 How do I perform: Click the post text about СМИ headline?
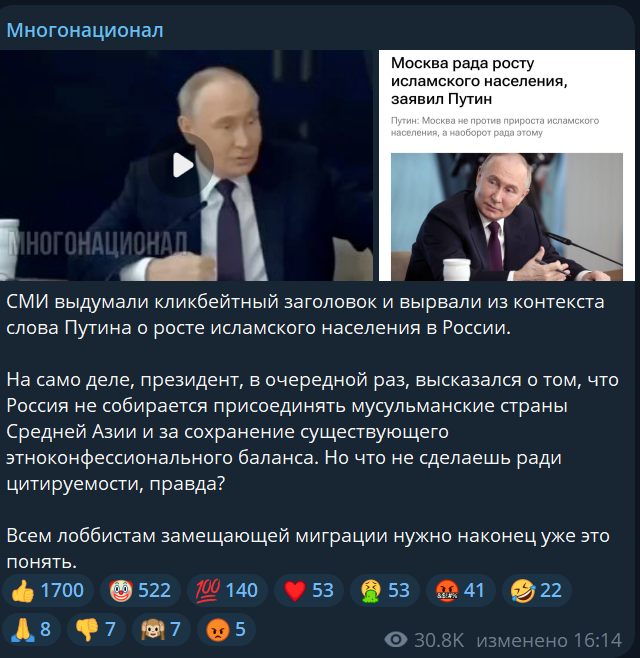tap(305, 315)
